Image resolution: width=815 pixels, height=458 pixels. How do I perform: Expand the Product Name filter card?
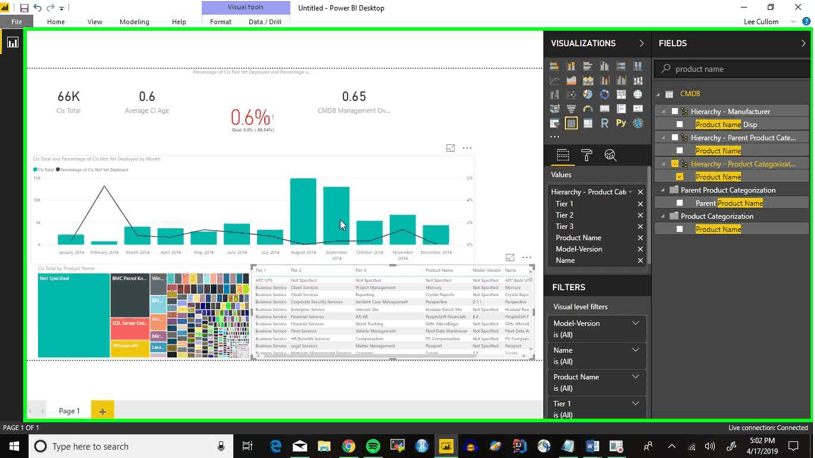[635, 377]
